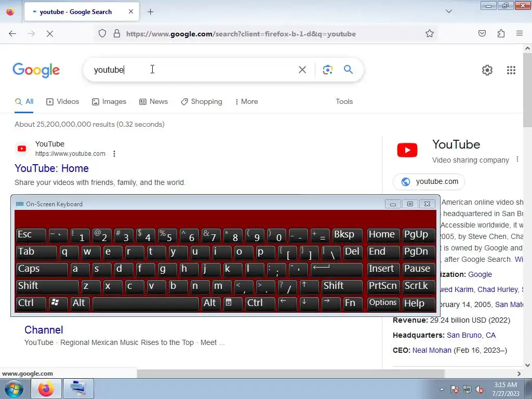Viewport: 532px width, 399px height.
Task: Open site protection shield icon
Action: (102, 34)
